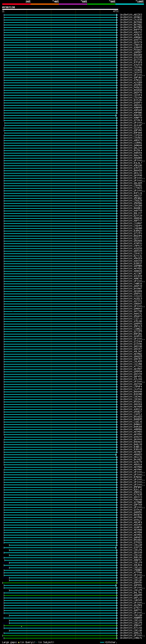Click the green ~80% identity legend segment

[x=101, y=4]
